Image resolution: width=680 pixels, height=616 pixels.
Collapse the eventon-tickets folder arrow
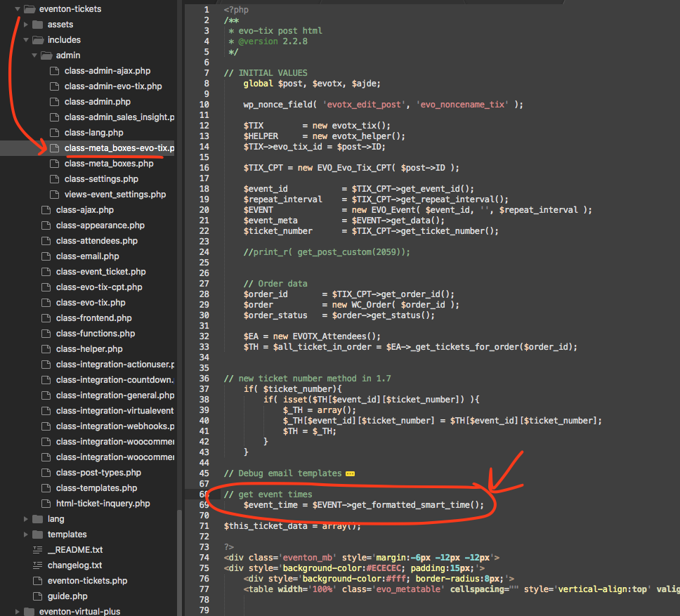(18, 8)
